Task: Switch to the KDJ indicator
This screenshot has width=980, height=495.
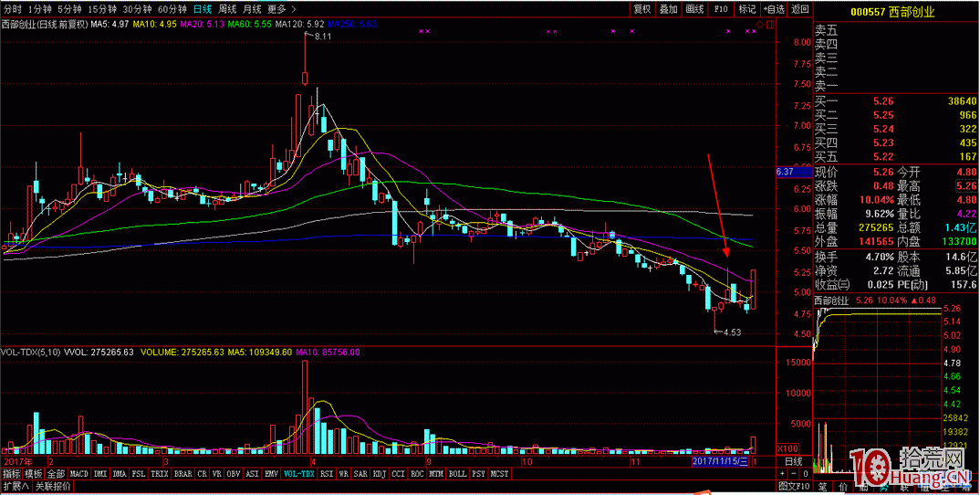Action: pyautogui.click(x=380, y=474)
